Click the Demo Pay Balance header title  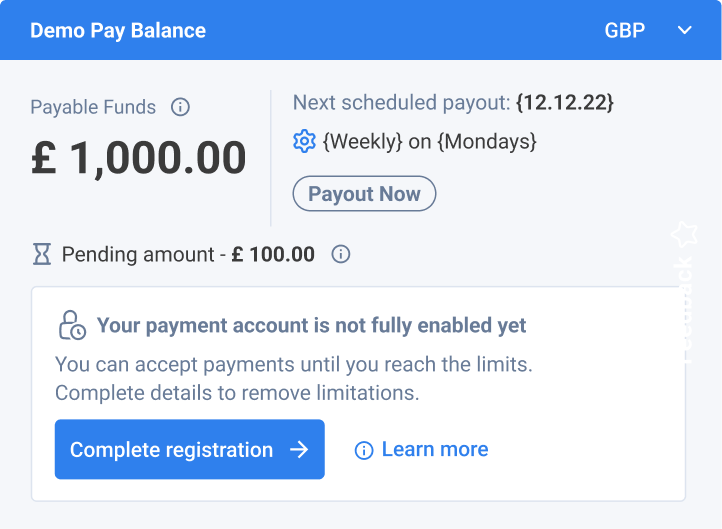click(118, 30)
